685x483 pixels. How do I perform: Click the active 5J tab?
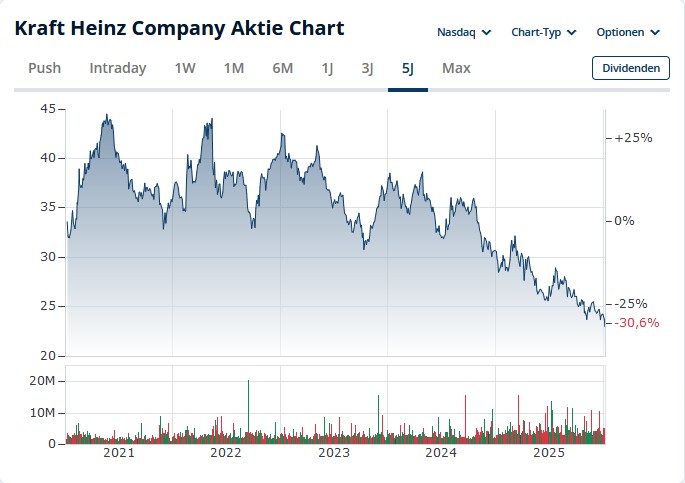tap(407, 68)
